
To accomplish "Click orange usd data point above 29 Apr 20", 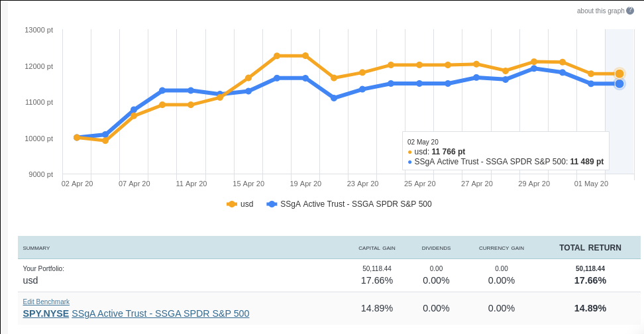I will pyautogui.click(x=534, y=62).
